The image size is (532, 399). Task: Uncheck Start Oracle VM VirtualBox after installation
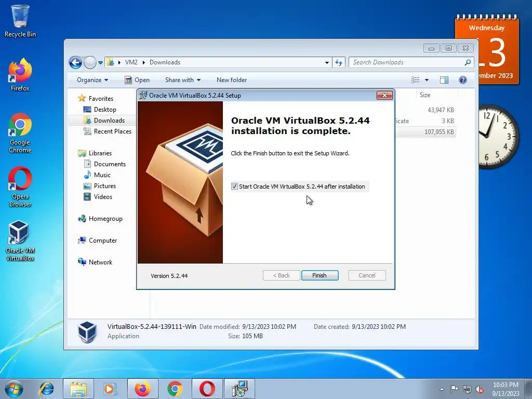click(234, 187)
